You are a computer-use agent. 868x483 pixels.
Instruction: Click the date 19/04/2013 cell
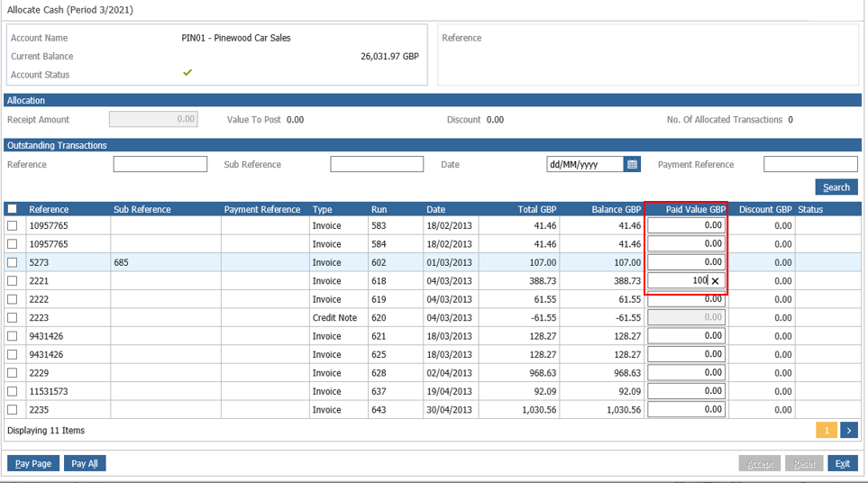(451, 391)
